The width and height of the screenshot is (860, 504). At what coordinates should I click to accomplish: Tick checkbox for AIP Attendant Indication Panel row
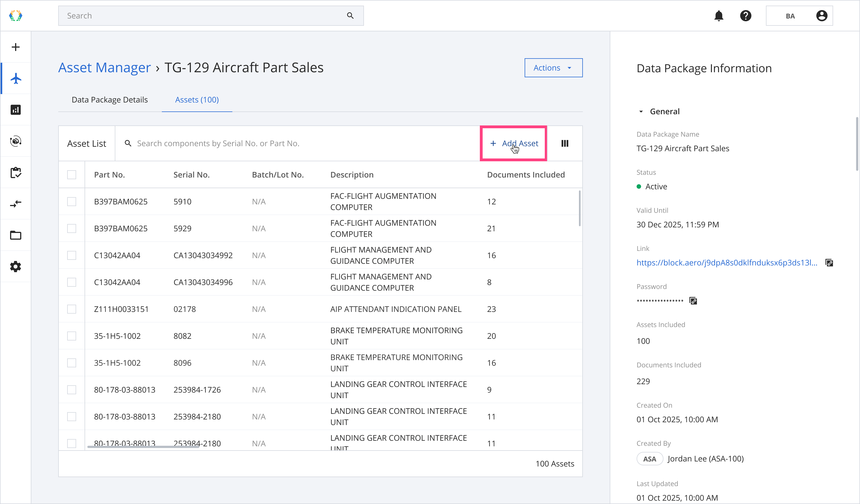point(72,309)
